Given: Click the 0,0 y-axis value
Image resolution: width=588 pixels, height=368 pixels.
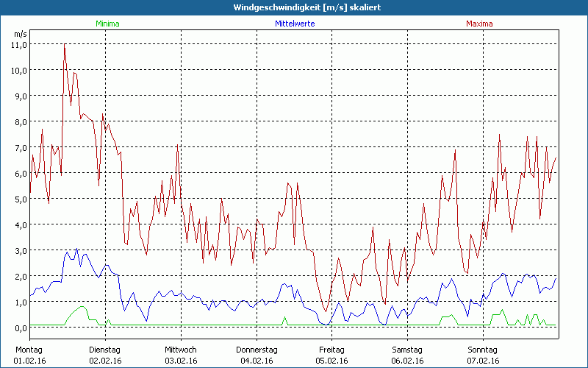Looking at the screenshot, I should pos(20,328).
